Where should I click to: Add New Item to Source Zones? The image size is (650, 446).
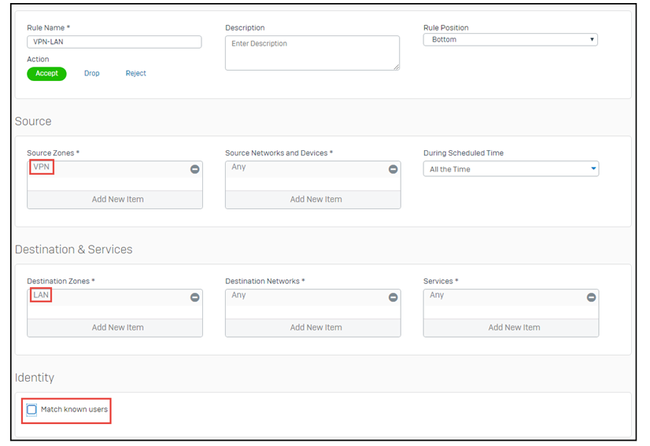115,199
